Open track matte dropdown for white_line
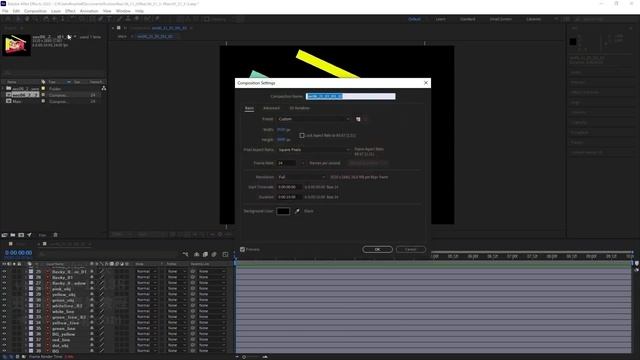 pyautogui.click(x=176, y=311)
